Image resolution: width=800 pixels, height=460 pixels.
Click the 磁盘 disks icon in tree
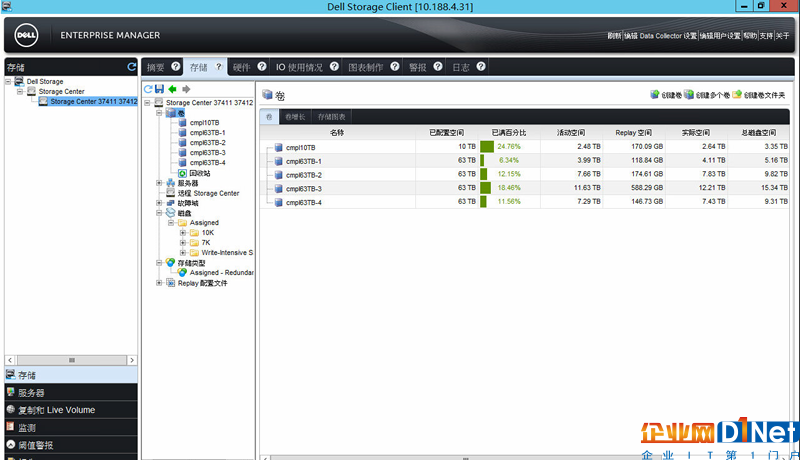point(170,213)
